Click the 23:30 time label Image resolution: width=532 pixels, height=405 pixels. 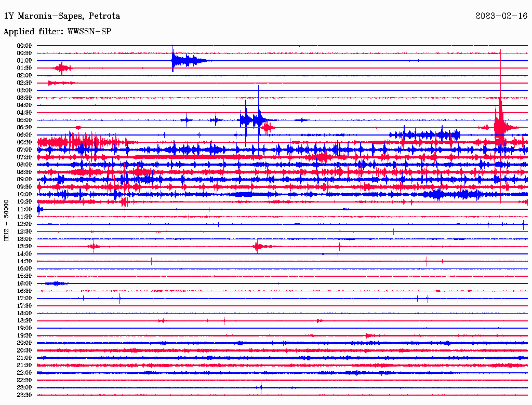[24, 395]
